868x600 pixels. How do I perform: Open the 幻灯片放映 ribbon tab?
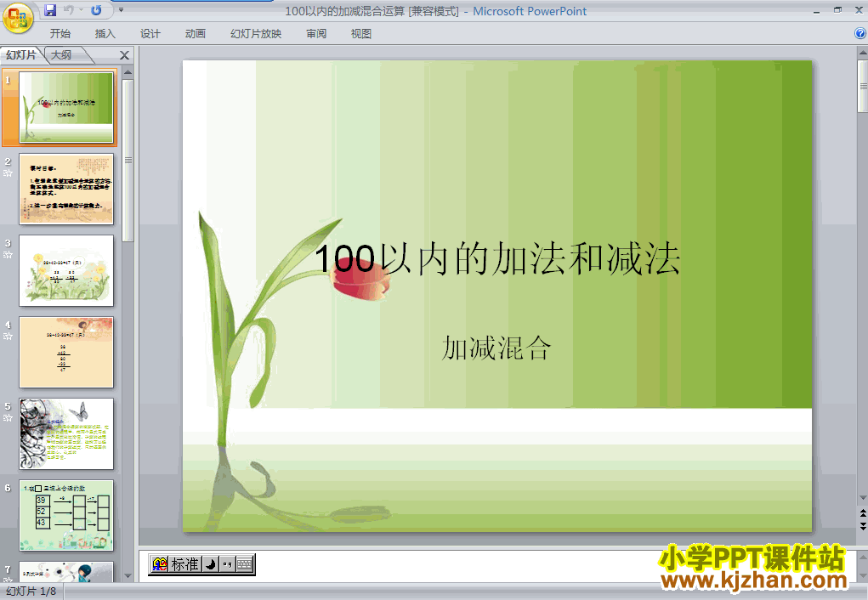[x=256, y=34]
